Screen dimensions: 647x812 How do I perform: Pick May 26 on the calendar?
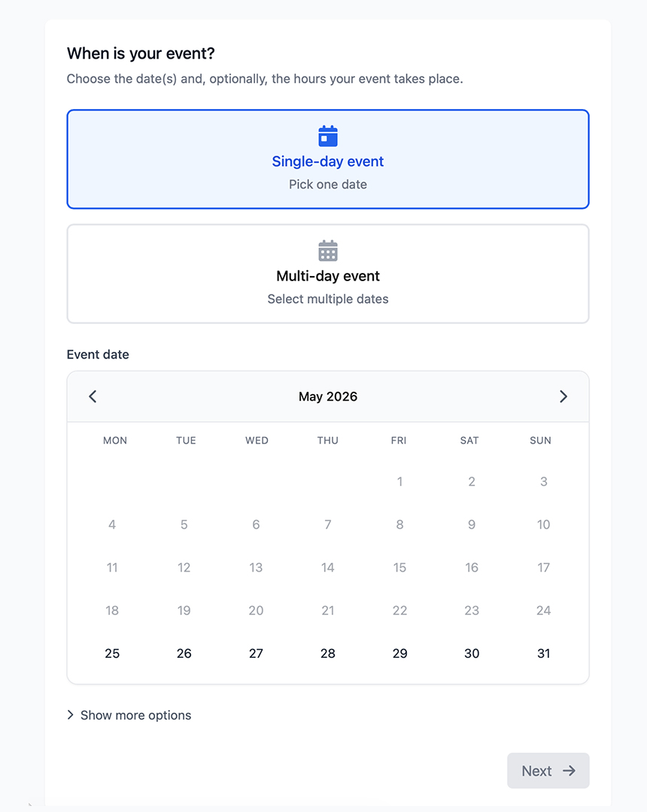click(x=184, y=653)
